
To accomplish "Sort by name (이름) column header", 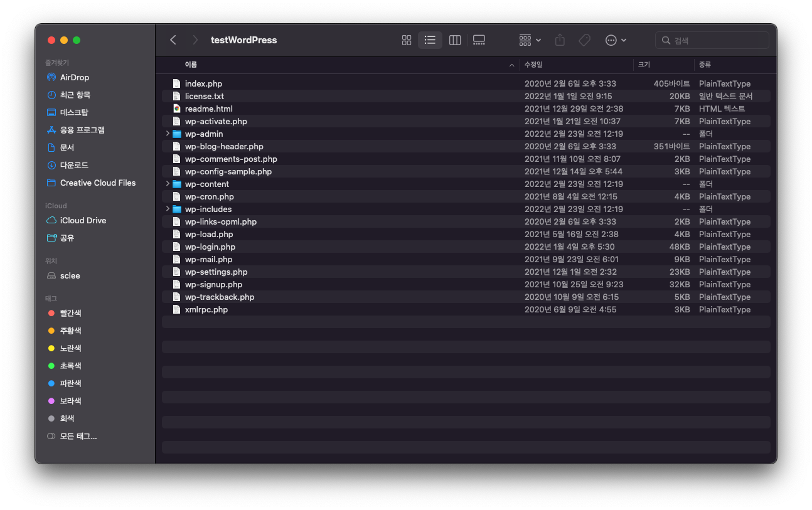I will coord(191,65).
